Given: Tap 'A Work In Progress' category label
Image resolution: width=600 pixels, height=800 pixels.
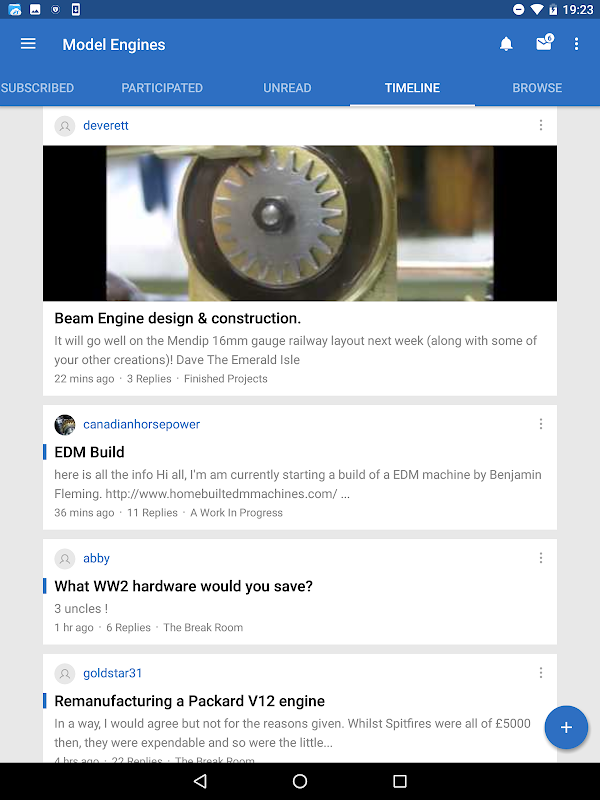Looking at the screenshot, I should pyautogui.click(x=236, y=513).
